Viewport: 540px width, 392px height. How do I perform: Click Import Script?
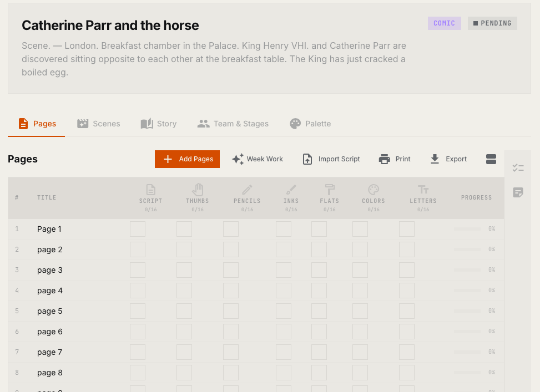(x=331, y=159)
